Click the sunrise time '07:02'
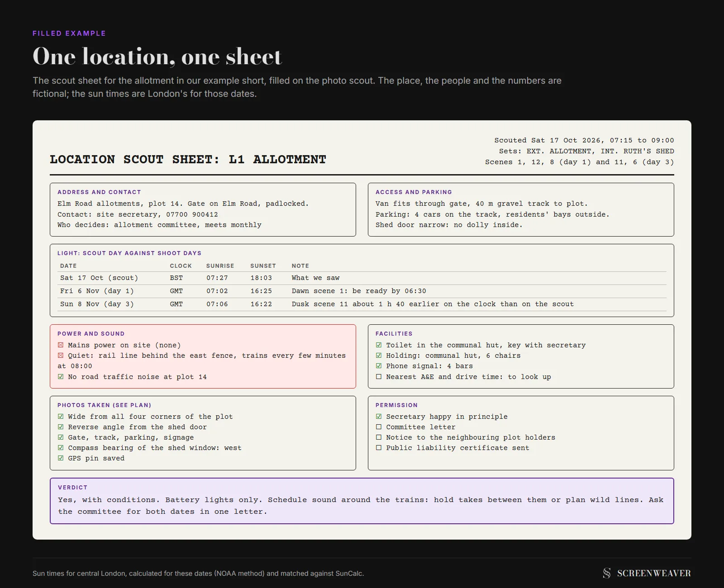The height and width of the screenshot is (588, 724). tap(217, 291)
